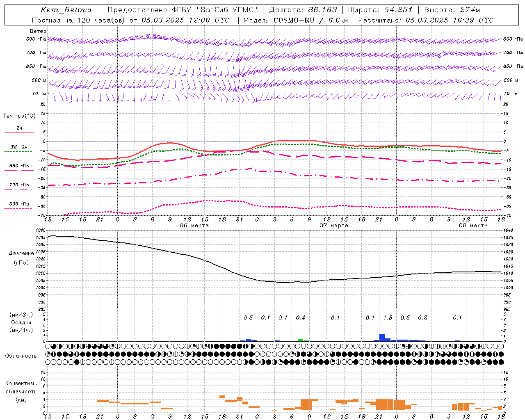Screen dimensions: 525x420
Task: Click the "Облачность" cloud cover label
Action: [x=21, y=356]
